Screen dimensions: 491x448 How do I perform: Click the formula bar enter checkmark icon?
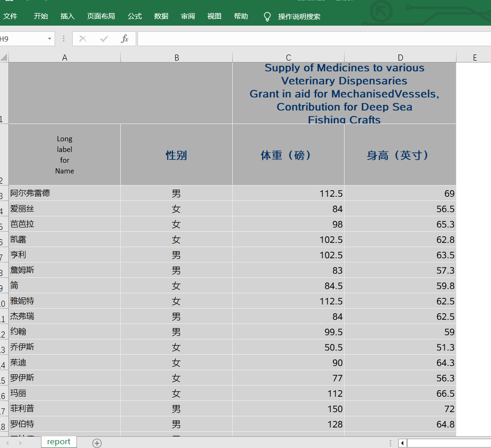tap(104, 39)
